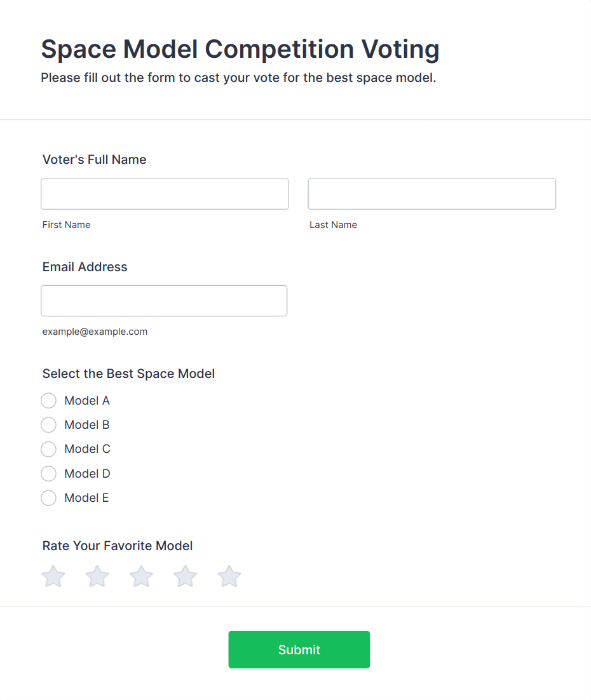Select the third rating star
The image size is (591, 700).
[x=141, y=577]
